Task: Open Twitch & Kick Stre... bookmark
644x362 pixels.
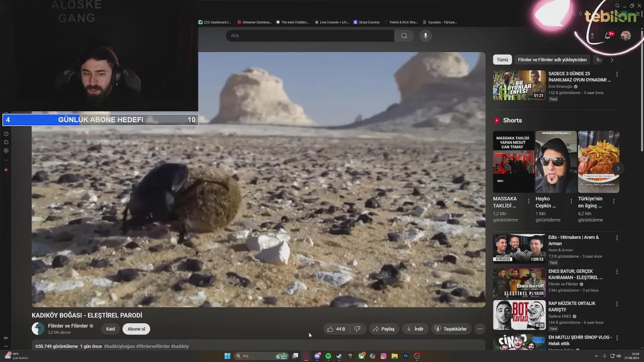Action: pos(401,22)
